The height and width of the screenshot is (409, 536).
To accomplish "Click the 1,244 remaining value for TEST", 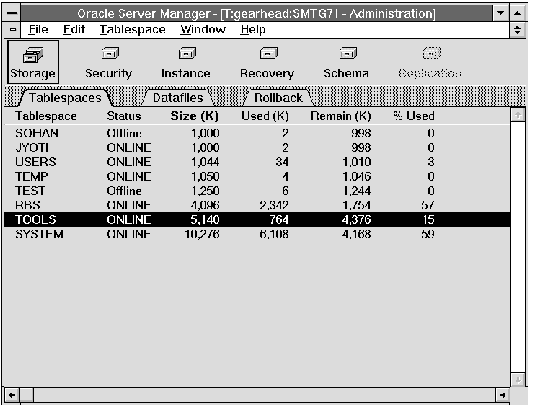I will click(x=357, y=191).
